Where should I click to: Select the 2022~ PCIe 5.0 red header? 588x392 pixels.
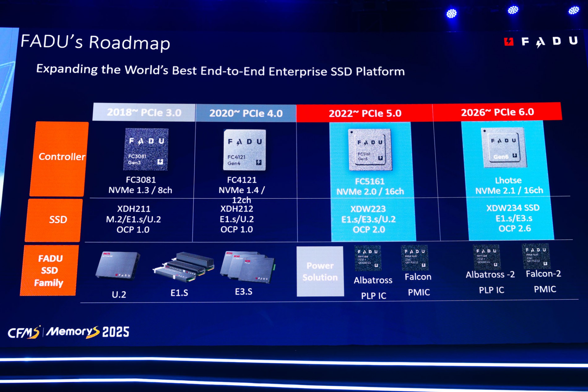coord(365,113)
